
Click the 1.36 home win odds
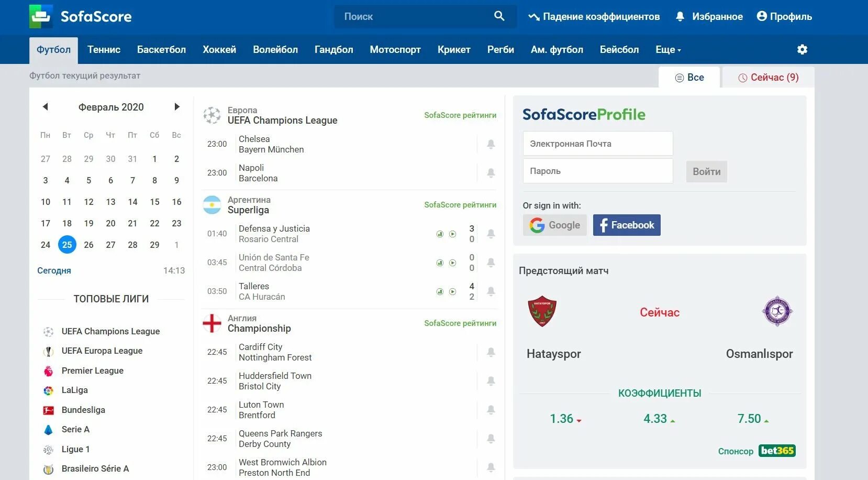(565, 419)
